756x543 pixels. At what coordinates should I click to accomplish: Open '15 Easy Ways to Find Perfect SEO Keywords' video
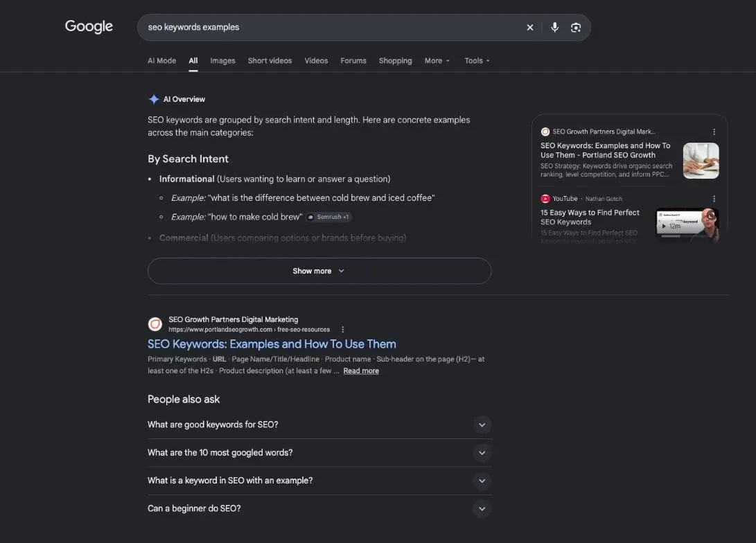point(590,217)
